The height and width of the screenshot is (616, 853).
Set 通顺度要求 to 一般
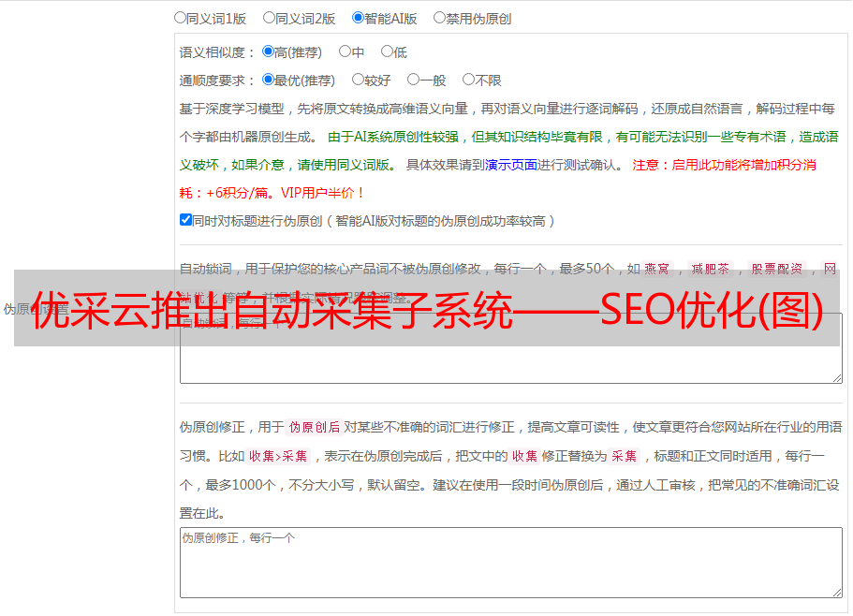[x=413, y=80]
